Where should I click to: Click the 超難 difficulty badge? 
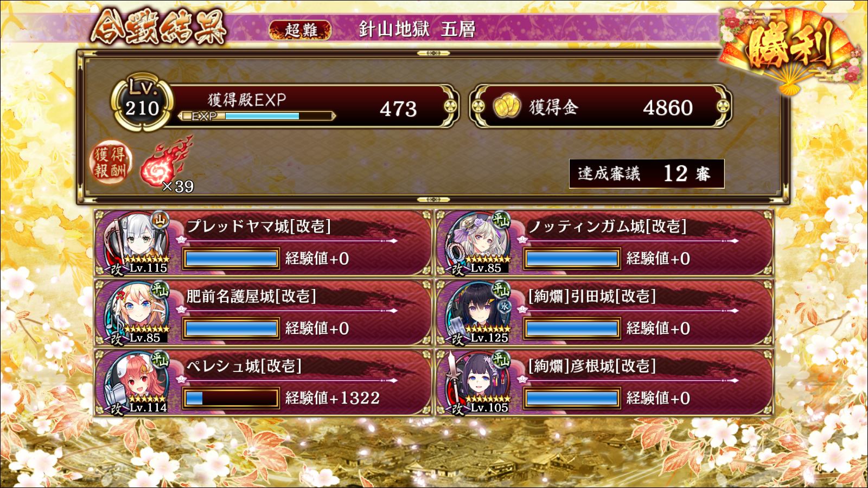(301, 30)
